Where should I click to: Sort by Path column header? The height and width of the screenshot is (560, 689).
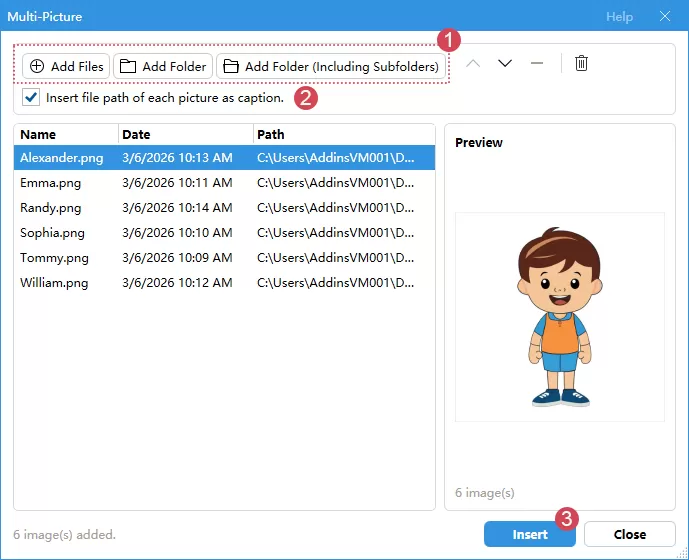[x=344, y=135]
